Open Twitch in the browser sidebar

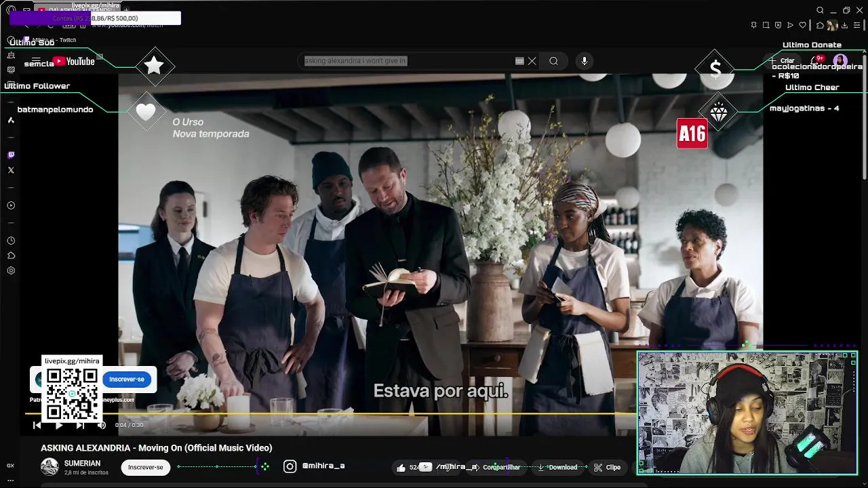[x=11, y=155]
